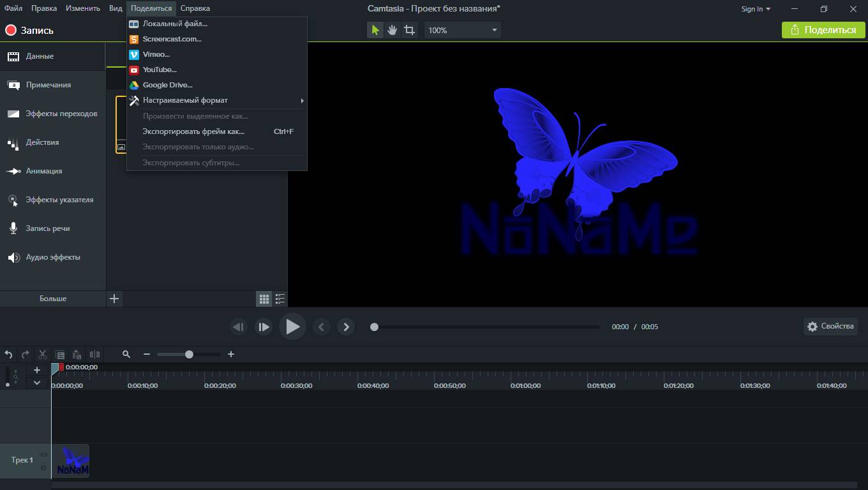Open the Примечания annotations tab
Viewport: 868px width, 490px height.
tap(52, 85)
